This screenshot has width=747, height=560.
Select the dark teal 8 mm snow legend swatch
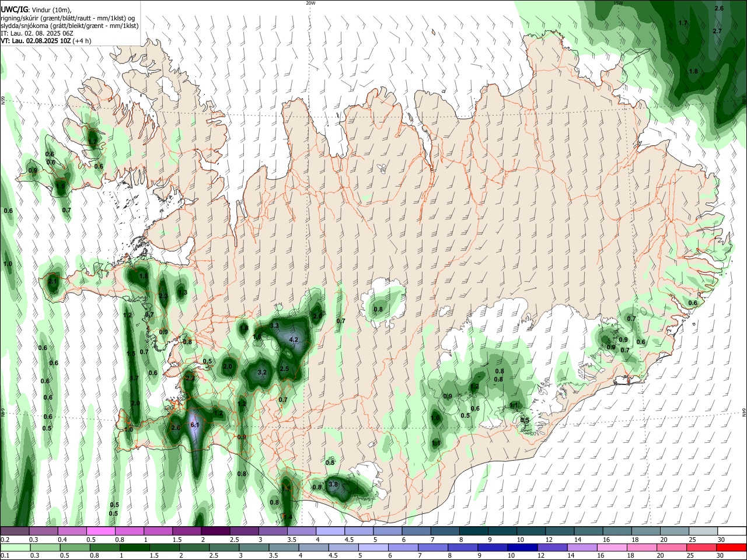click(474, 531)
